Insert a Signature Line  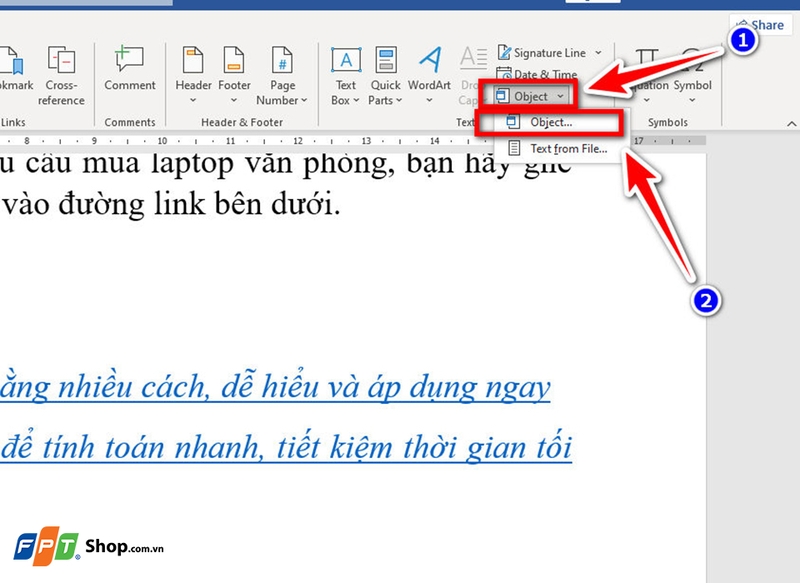pyautogui.click(x=542, y=53)
